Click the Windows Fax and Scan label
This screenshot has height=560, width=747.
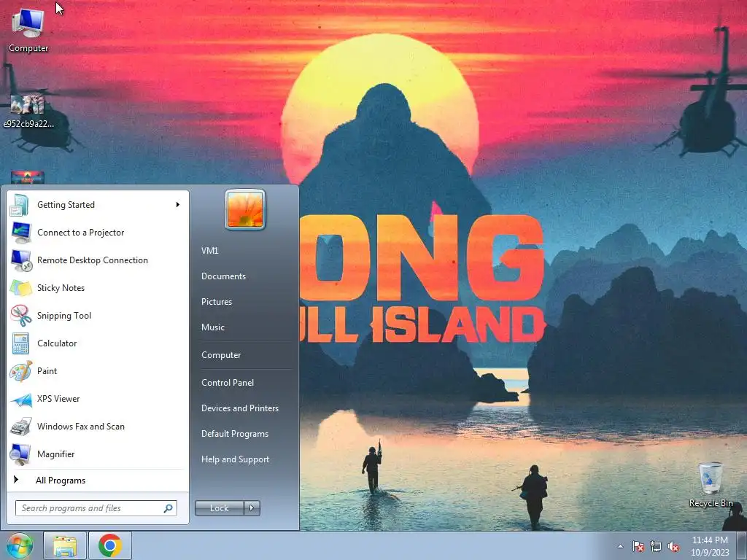pos(81,426)
